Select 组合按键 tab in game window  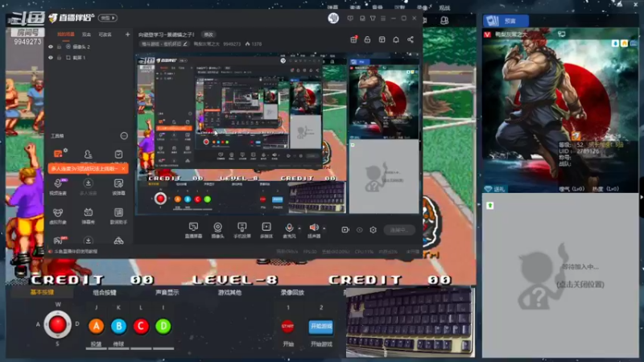[x=105, y=292]
